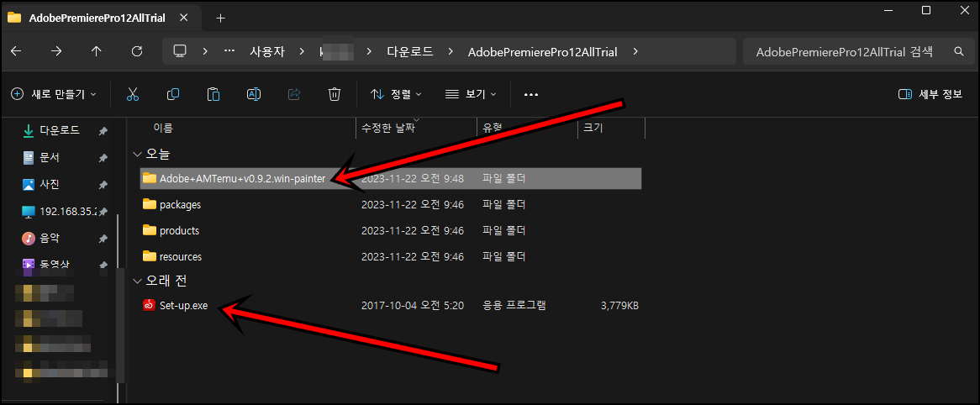Open 문서 in the sidebar

pyautogui.click(x=49, y=158)
